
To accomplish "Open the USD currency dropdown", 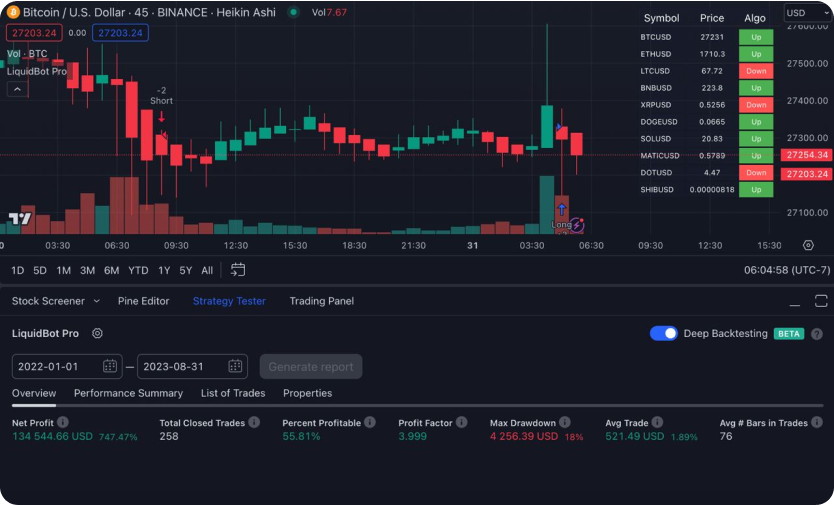I will point(807,13).
